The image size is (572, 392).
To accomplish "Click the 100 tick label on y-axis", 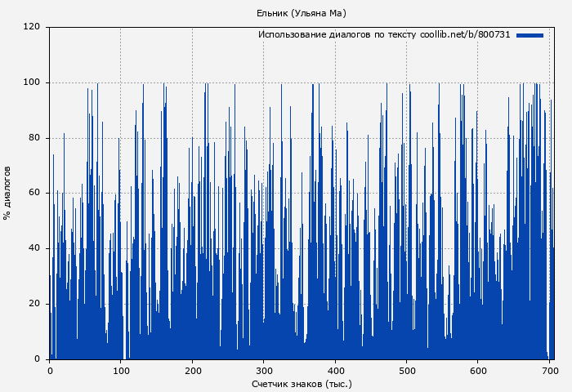I will click(x=32, y=82).
